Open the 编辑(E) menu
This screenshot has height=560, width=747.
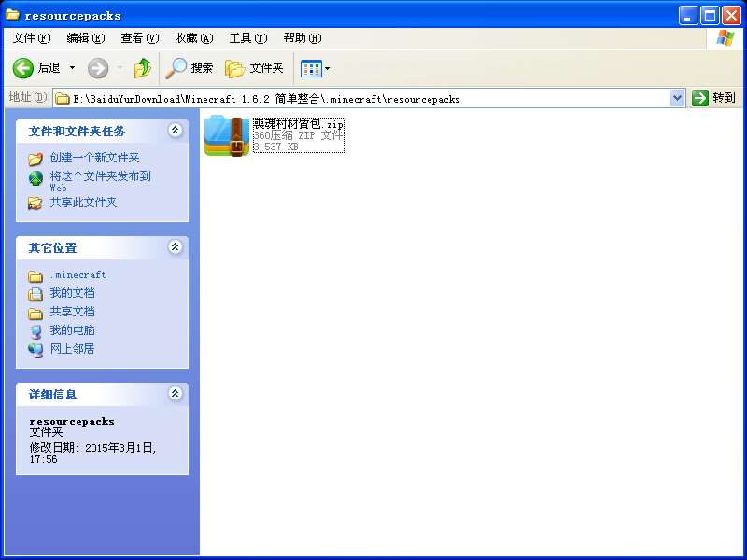coord(86,38)
